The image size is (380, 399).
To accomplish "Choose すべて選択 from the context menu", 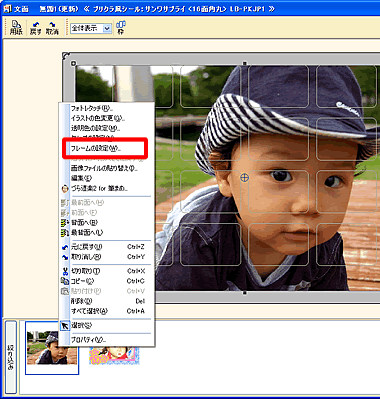I will pyautogui.click(x=107, y=311).
